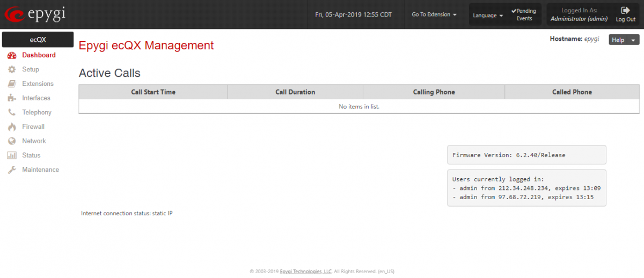Select the ecQX header in sidebar
Screen dimensions: 644x278
click(x=38, y=40)
